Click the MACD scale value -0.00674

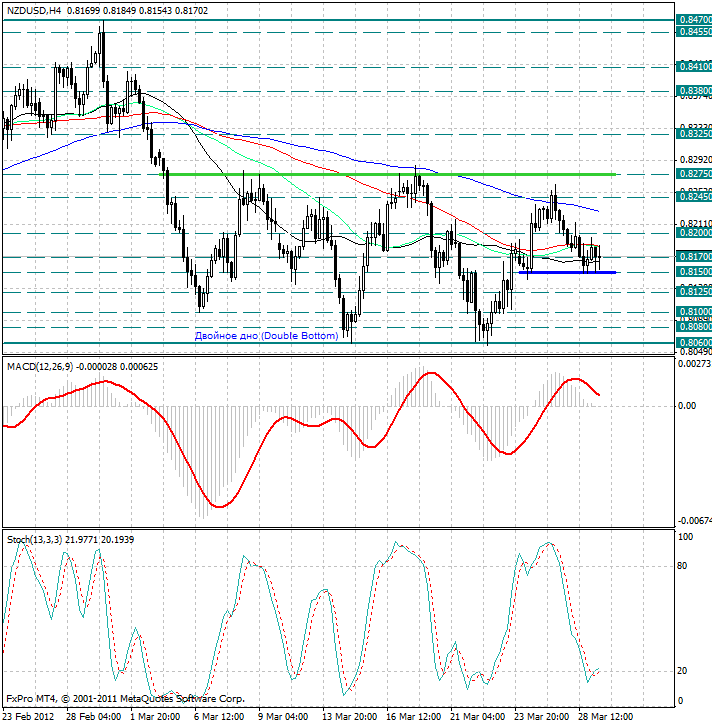tap(694, 521)
